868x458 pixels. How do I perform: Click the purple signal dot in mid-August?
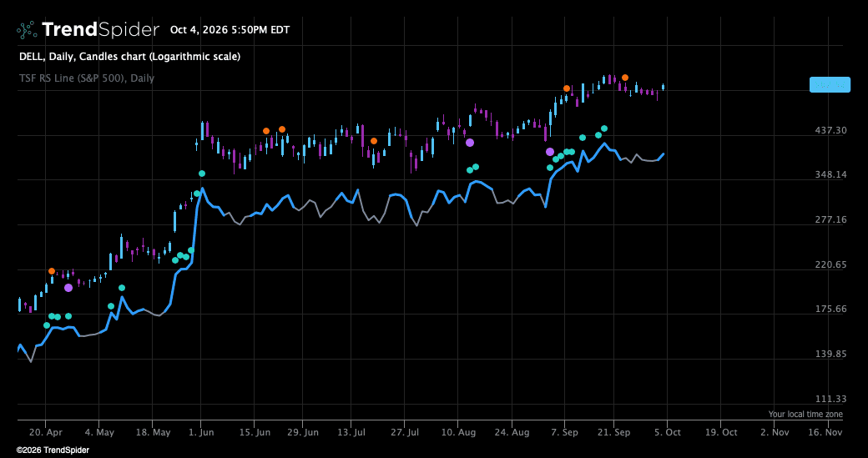[469, 143]
